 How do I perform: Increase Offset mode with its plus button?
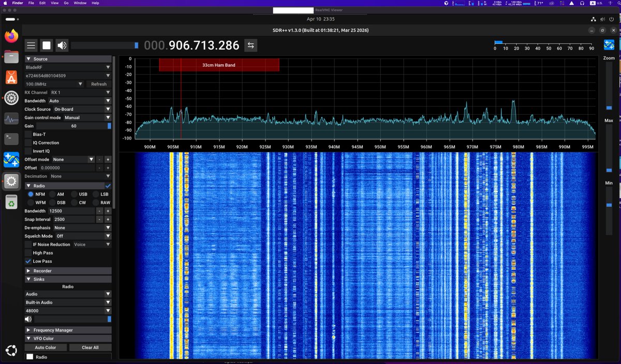[x=108, y=159]
